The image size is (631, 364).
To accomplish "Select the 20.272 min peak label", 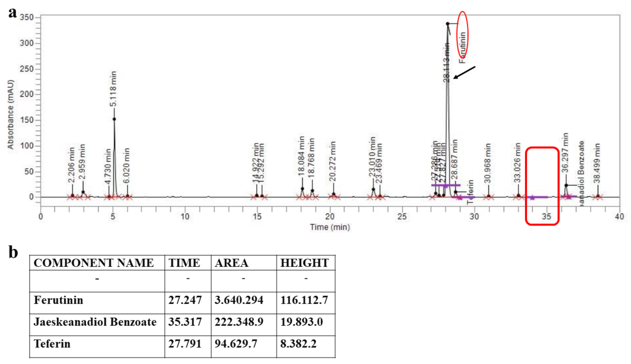I will click(x=332, y=161).
